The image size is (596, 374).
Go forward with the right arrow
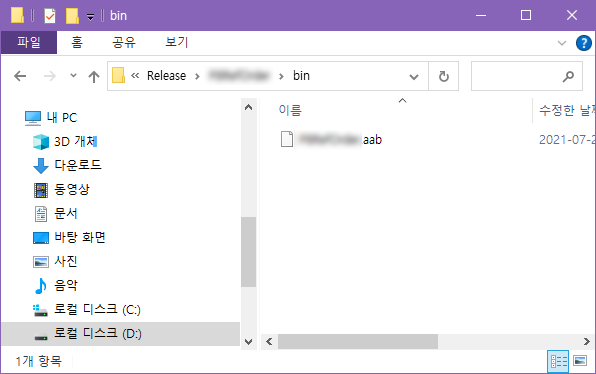coord(50,76)
